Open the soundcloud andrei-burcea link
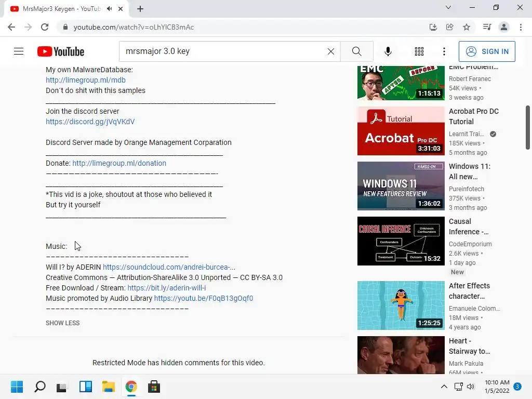 click(169, 267)
